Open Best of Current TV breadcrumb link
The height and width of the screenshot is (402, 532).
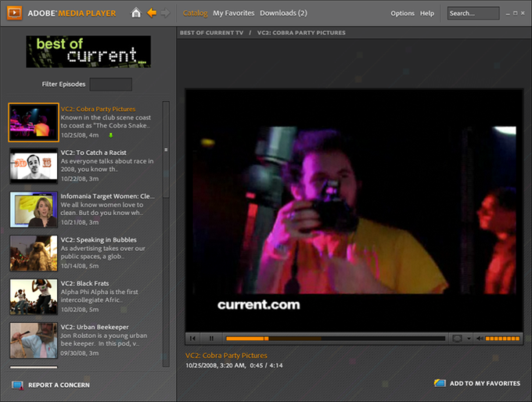(x=211, y=33)
